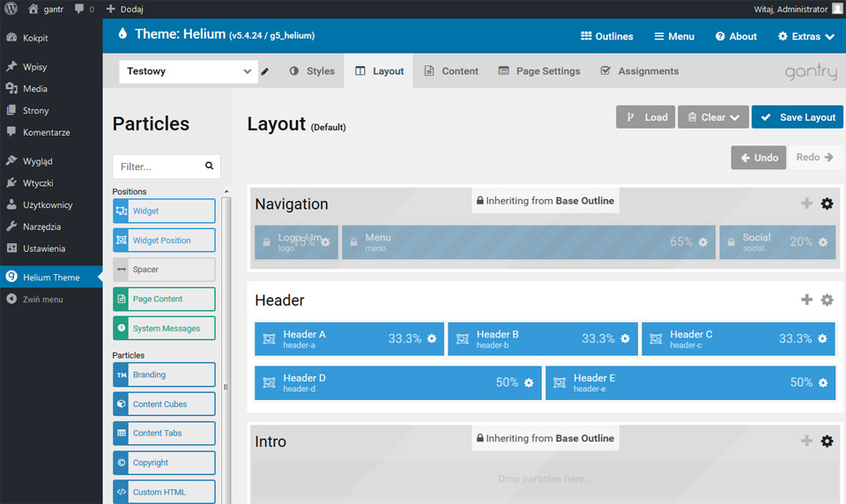
Task: Click Save Layout
Action: (798, 117)
